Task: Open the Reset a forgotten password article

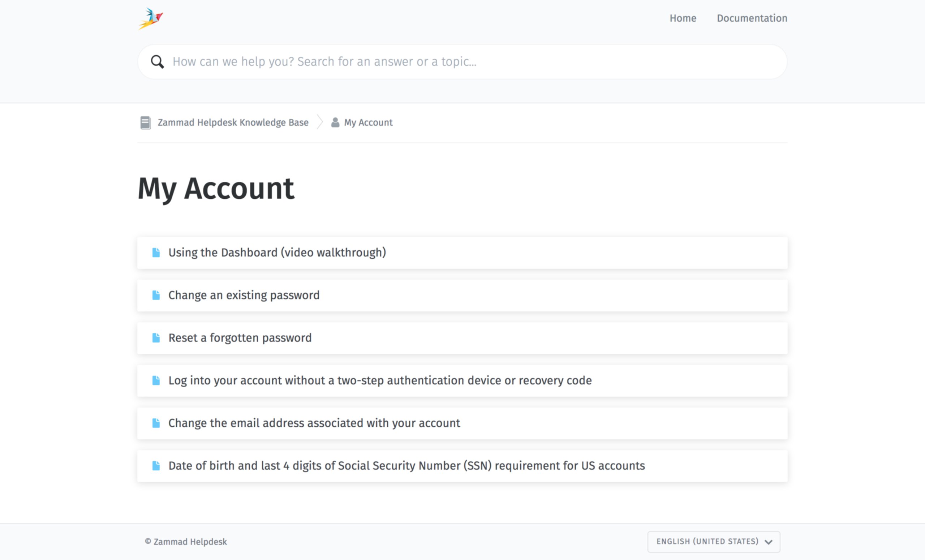Action: click(240, 338)
